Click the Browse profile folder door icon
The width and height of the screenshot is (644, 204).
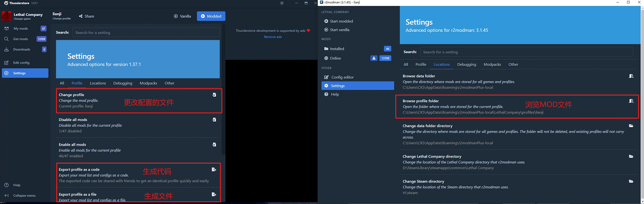click(x=631, y=101)
